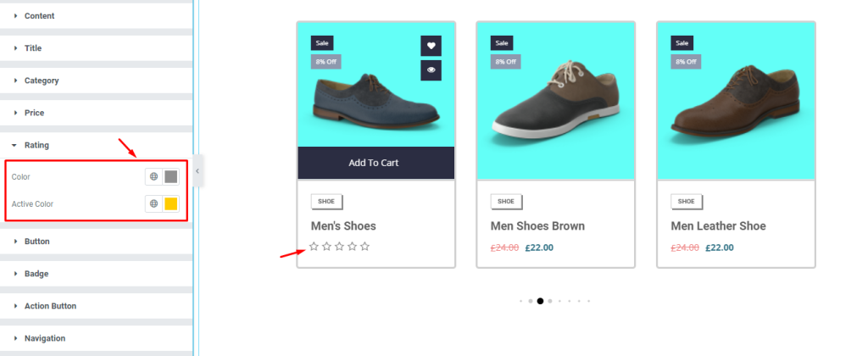Open the Men Leather Shoe product title link
Screen dimensions: 868x356
(718, 226)
